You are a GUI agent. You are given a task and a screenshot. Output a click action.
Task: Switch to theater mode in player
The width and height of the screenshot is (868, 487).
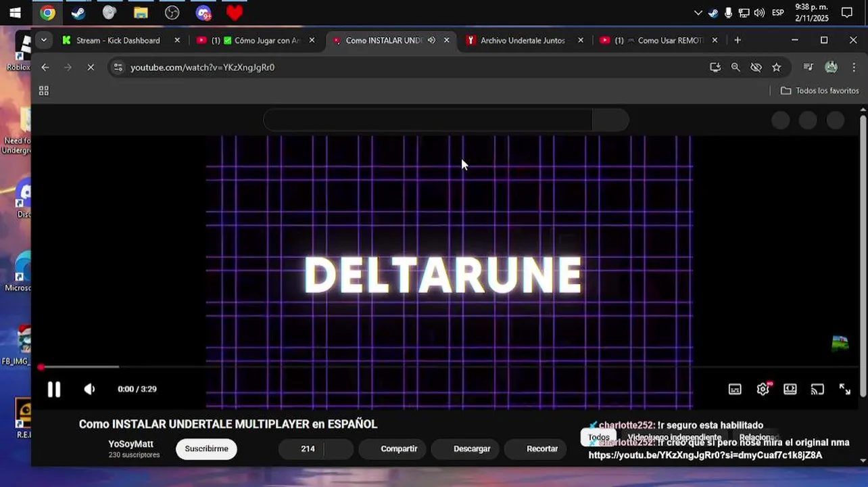click(790, 389)
